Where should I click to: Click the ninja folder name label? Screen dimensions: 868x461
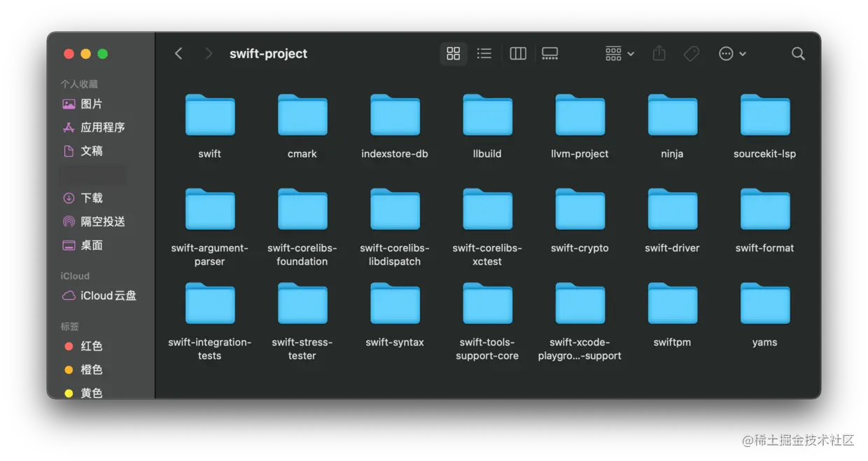point(672,154)
